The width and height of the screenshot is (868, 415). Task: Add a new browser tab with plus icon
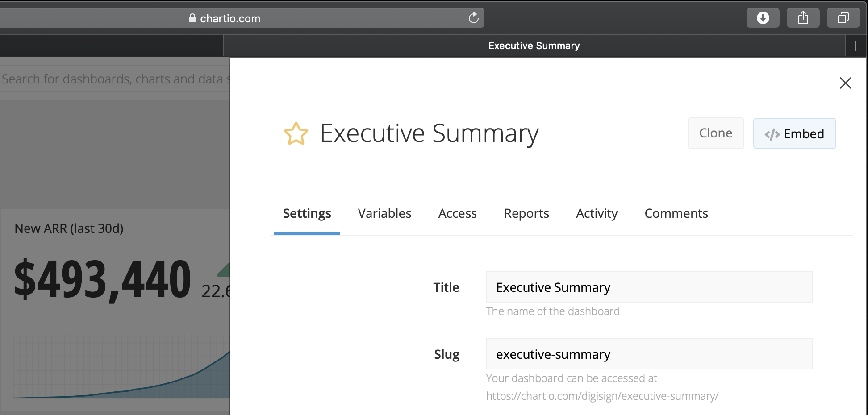click(x=855, y=46)
